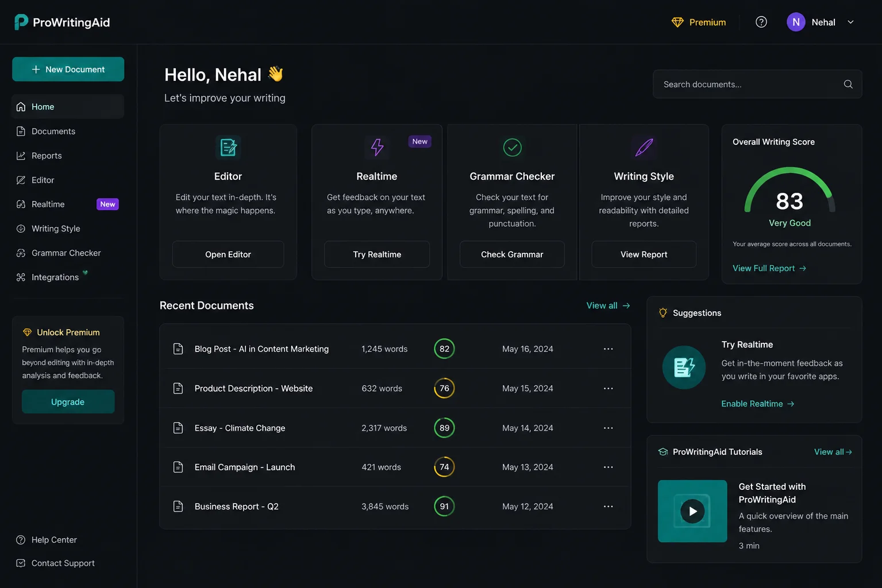Click the View Report button
The image size is (882, 588).
coord(644,254)
